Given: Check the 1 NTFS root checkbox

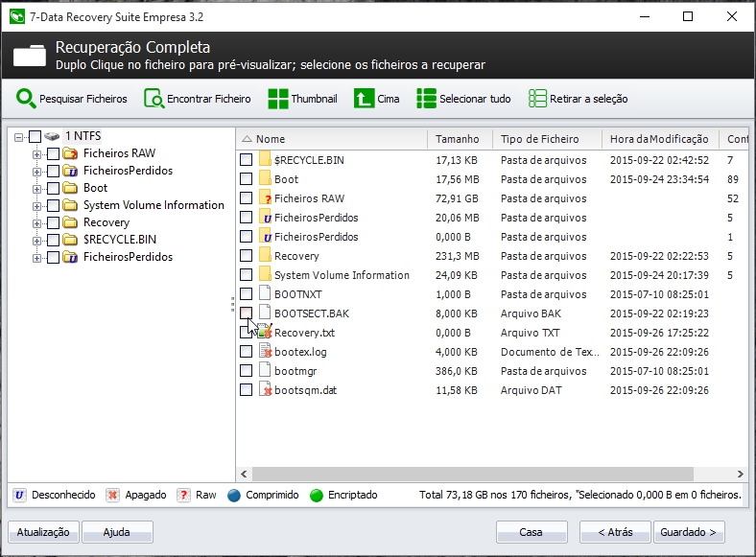Looking at the screenshot, I should point(35,137).
